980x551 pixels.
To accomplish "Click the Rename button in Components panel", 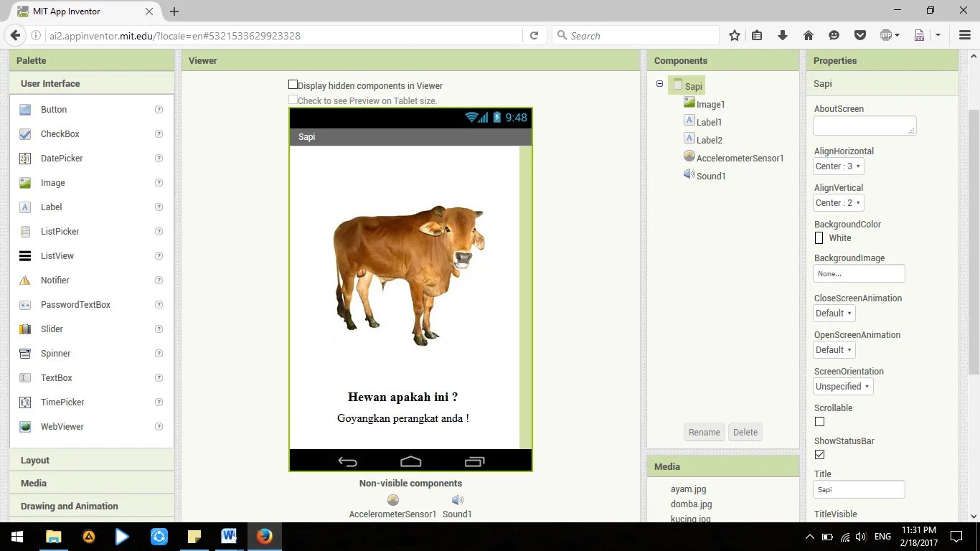I will coord(704,432).
